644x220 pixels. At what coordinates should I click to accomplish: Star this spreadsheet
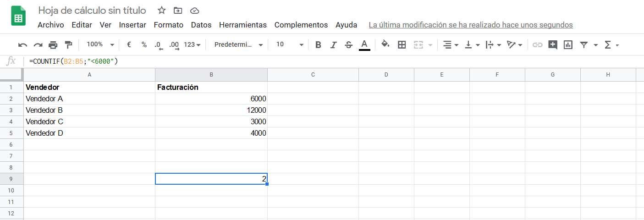[x=161, y=11]
